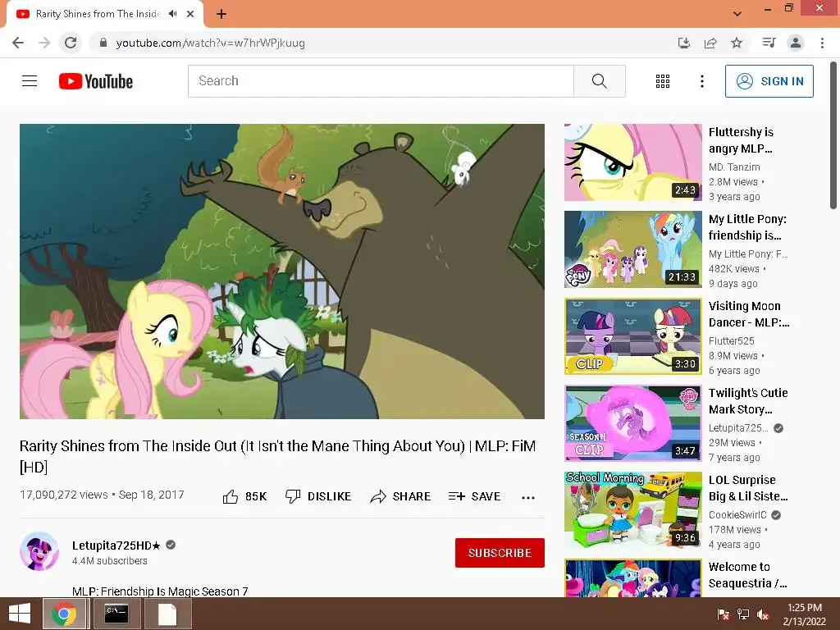SAVE the video to a playlist
Viewport: 840px width, 630px height.
pos(475,496)
